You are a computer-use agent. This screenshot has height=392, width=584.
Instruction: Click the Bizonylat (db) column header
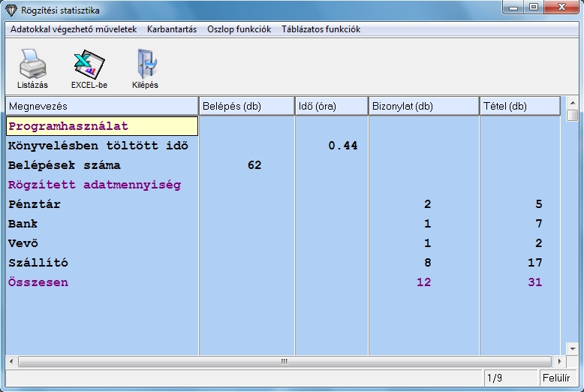point(423,107)
